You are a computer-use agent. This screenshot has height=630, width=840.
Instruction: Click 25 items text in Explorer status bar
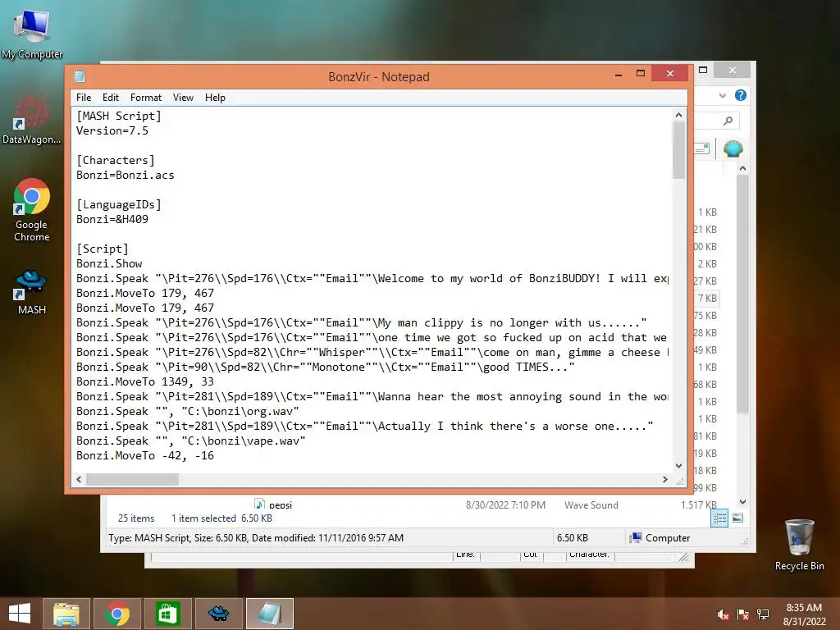[136, 518]
